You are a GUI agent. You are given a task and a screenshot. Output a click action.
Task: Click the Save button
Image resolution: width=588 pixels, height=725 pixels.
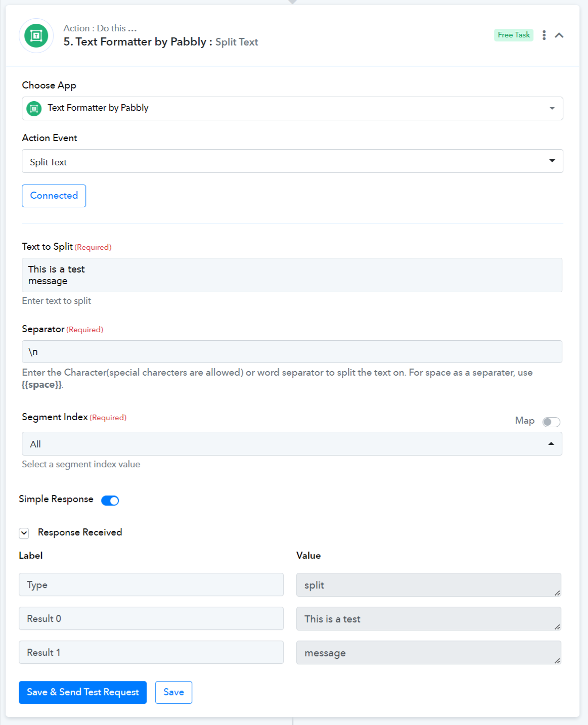173,692
